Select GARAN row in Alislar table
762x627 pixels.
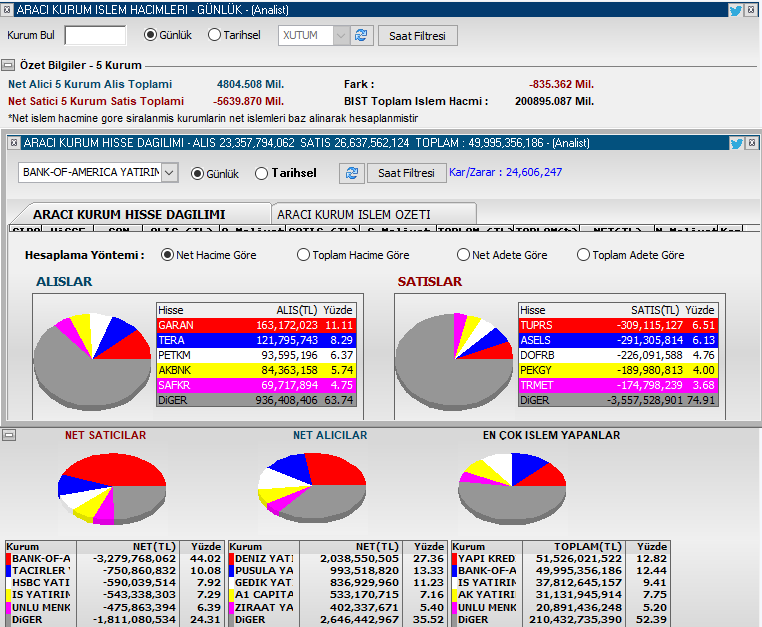(x=256, y=325)
